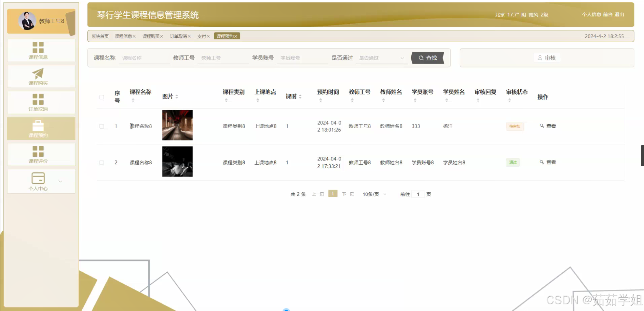The width and height of the screenshot is (644, 311).
Task: Switch to the 系统首页 tab
Action: pyautogui.click(x=100, y=36)
